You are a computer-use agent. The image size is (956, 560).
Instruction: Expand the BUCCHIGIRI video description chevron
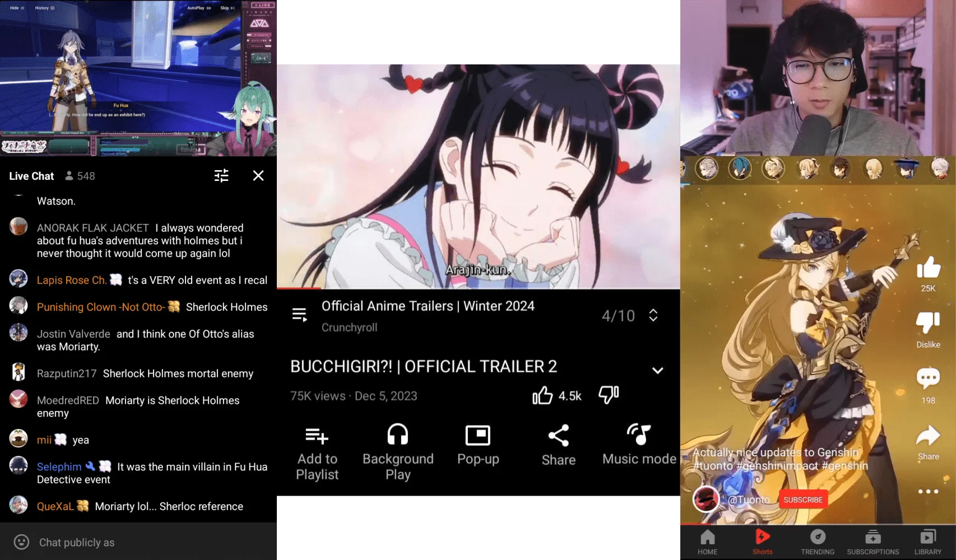pyautogui.click(x=658, y=370)
